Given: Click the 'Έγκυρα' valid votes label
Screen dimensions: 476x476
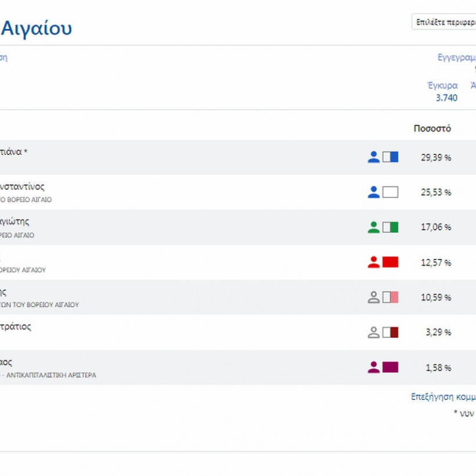Looking at the screenshot, I should tap(442, 85).
